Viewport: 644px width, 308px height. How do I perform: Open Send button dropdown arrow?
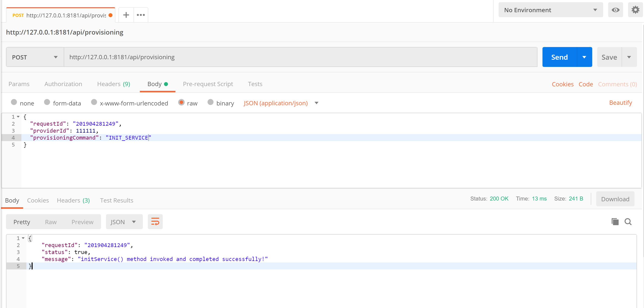click(584, 57)
